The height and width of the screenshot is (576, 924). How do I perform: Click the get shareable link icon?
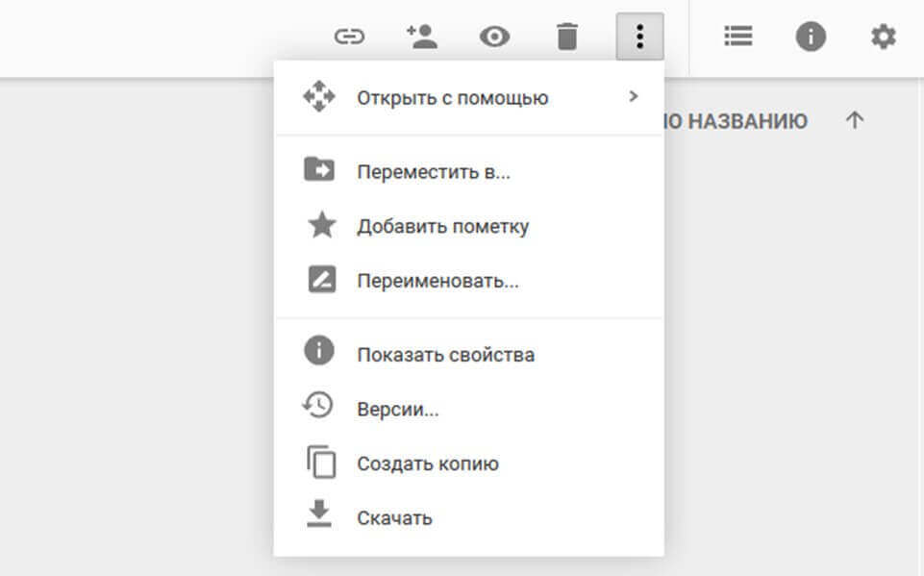349,37
